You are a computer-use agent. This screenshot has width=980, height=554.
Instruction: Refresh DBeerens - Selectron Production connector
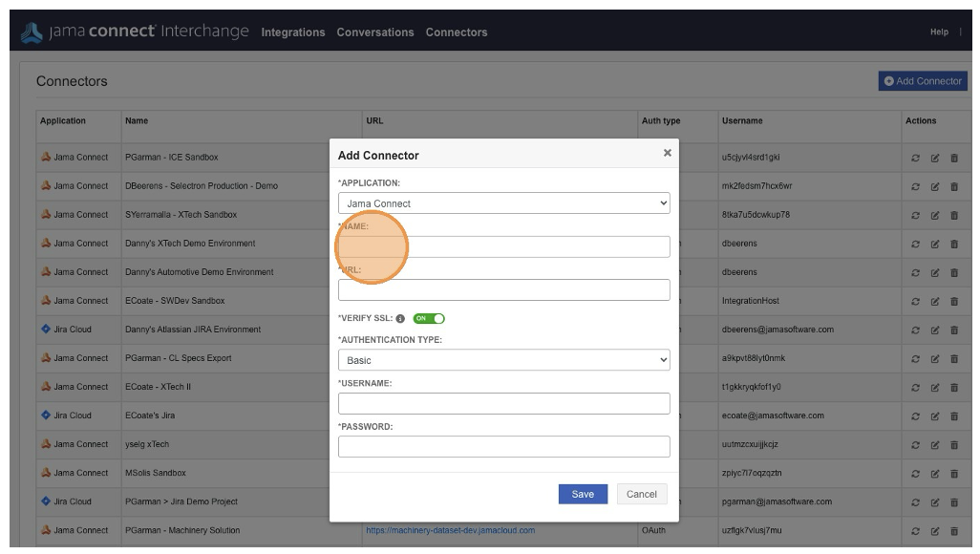[915, 186]
